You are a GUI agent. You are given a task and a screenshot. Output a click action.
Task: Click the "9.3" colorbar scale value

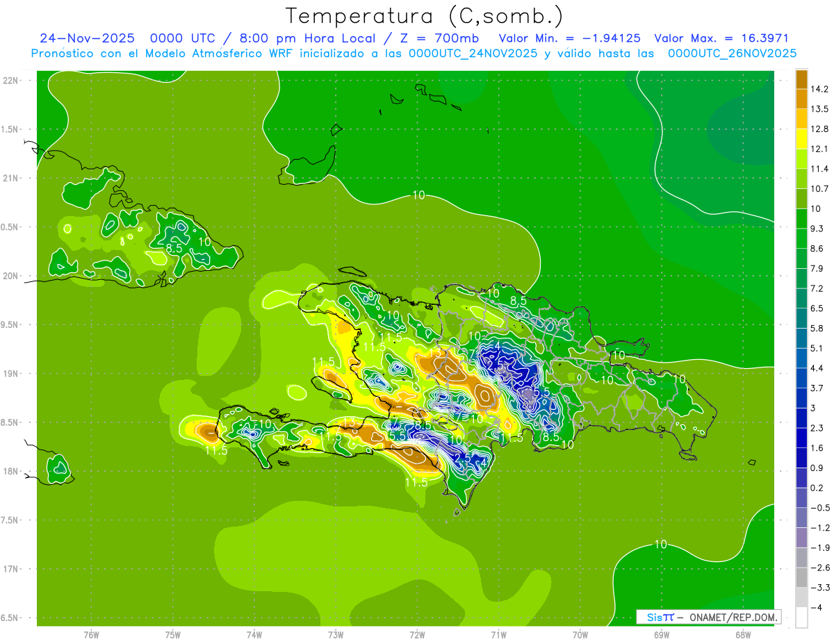817,228
